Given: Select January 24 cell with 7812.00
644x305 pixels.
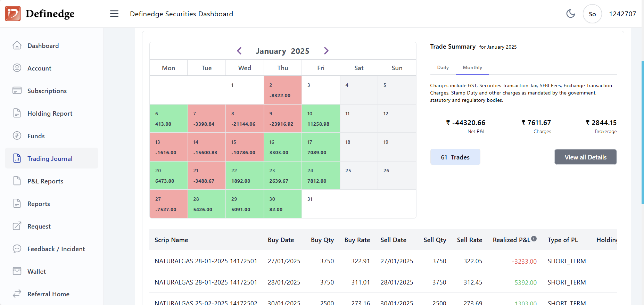Looking at the screenshot, I should coord(321,175).
